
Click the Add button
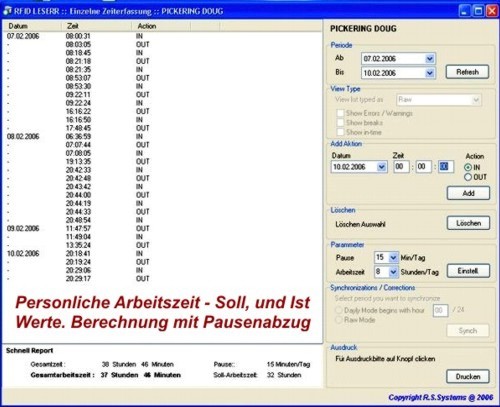click(468, 193)
